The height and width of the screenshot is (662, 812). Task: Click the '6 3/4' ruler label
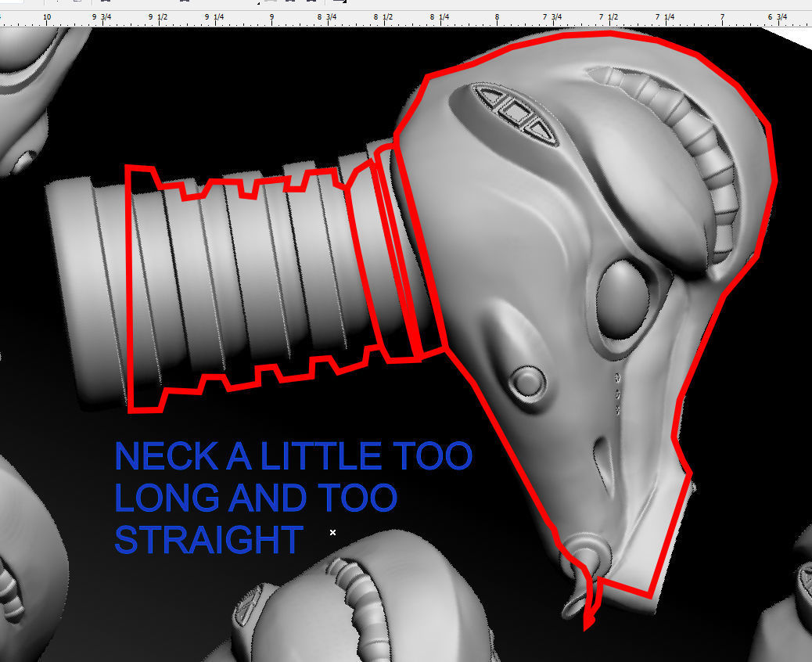point(778,17)
